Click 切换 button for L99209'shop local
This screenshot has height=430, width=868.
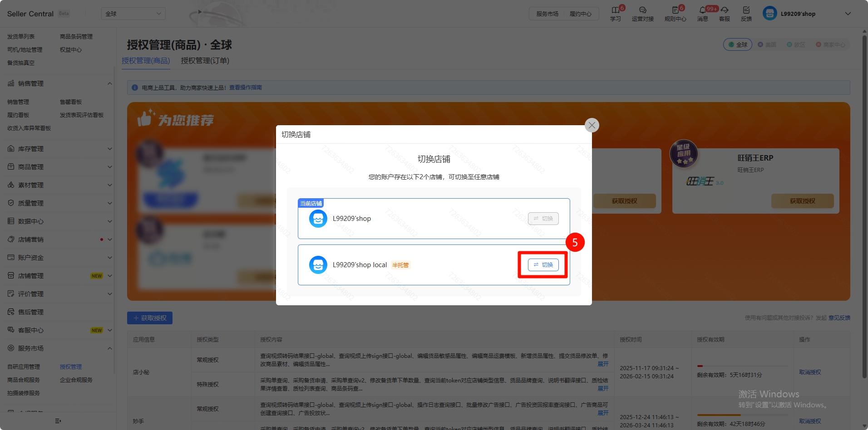click(543, 265)
